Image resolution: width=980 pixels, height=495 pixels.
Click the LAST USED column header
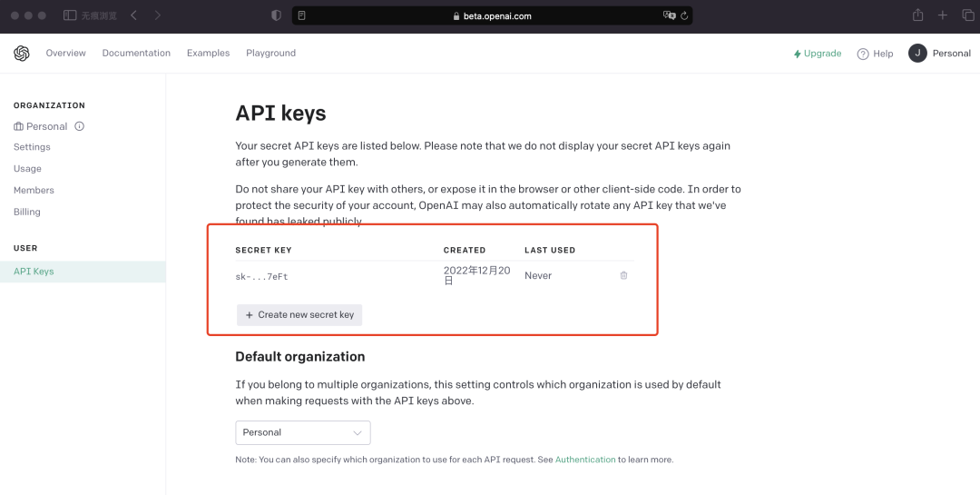pyautogui.click(x=550, y=251)
